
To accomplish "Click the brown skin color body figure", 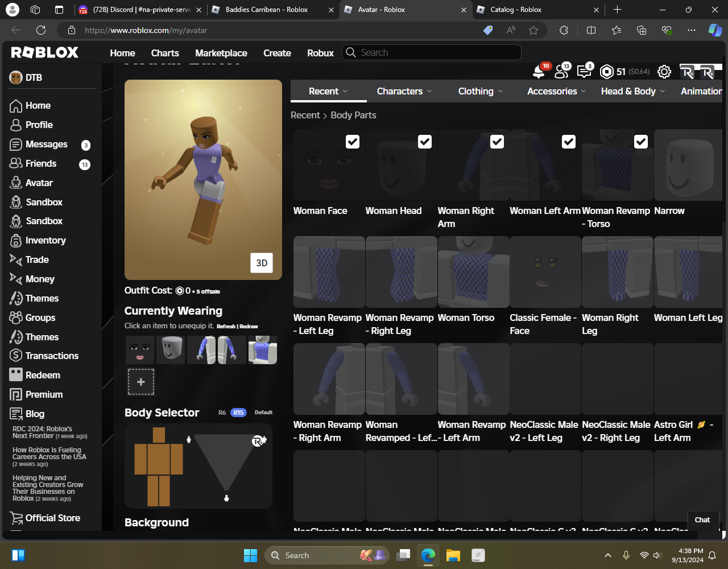I will point(159,467).
